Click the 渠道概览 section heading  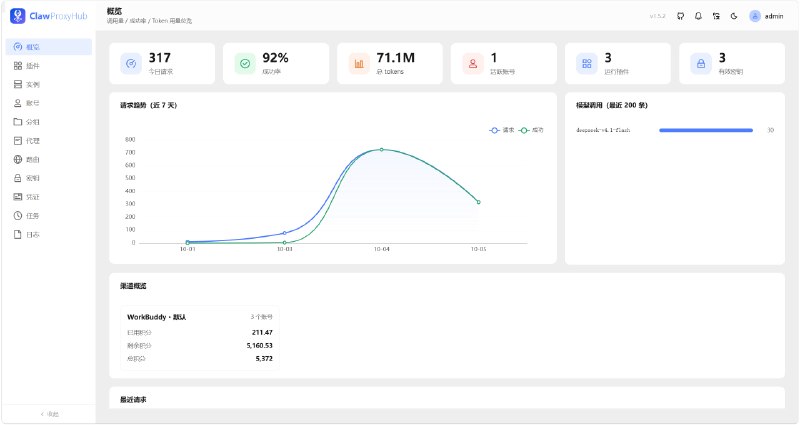(x=133, y=286)
